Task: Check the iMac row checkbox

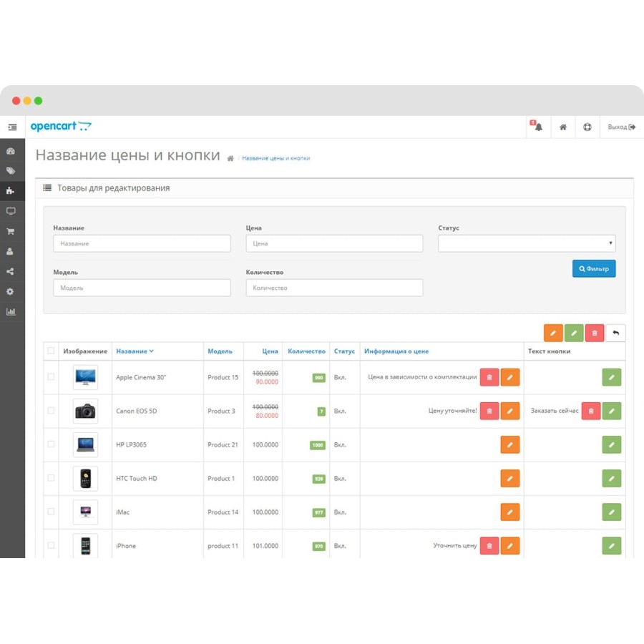Action: (51, 512)
